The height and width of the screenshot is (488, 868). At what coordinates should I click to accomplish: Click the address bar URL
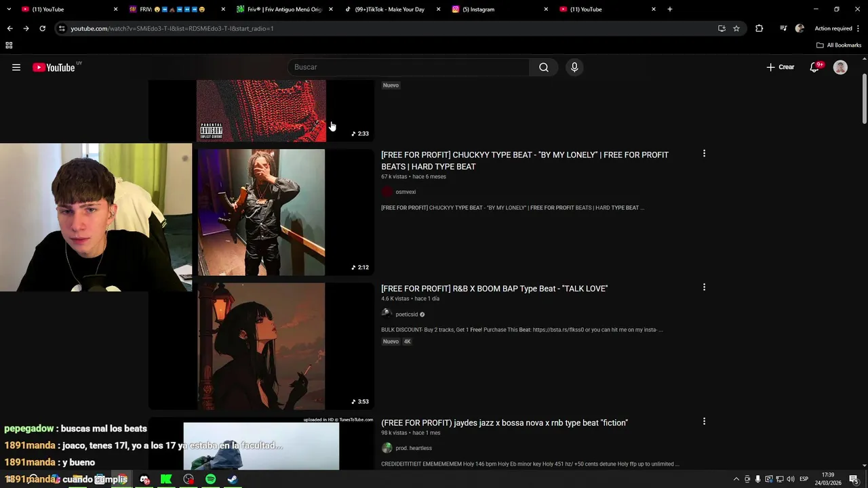pyautogui.click(x=172, y=28)
